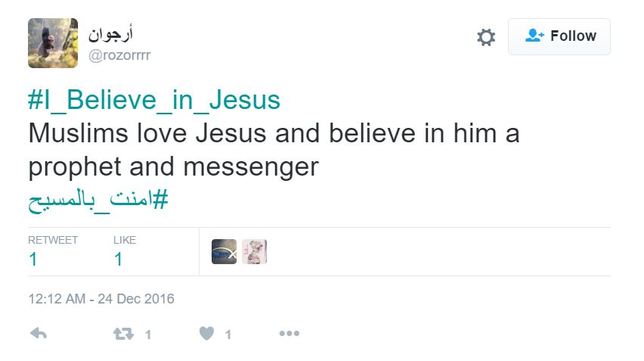Open the @rozorrrr profile handle
The width and height of the screenshot is (644, 361).
(x=120, y=55)
